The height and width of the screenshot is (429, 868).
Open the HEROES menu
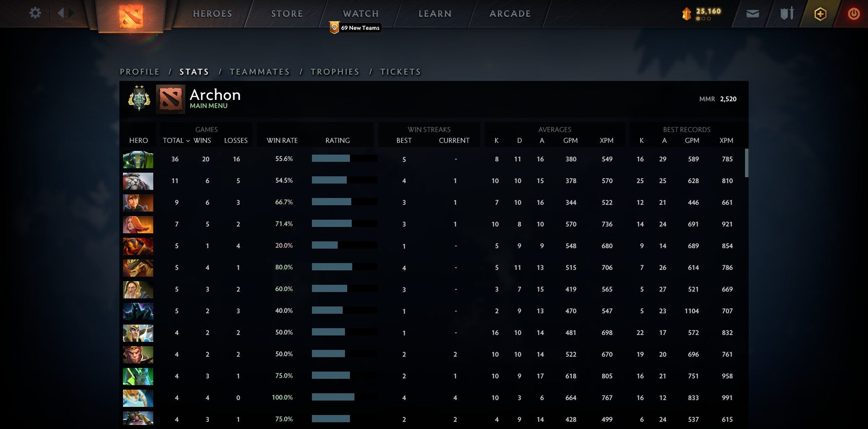coord(212,14)
